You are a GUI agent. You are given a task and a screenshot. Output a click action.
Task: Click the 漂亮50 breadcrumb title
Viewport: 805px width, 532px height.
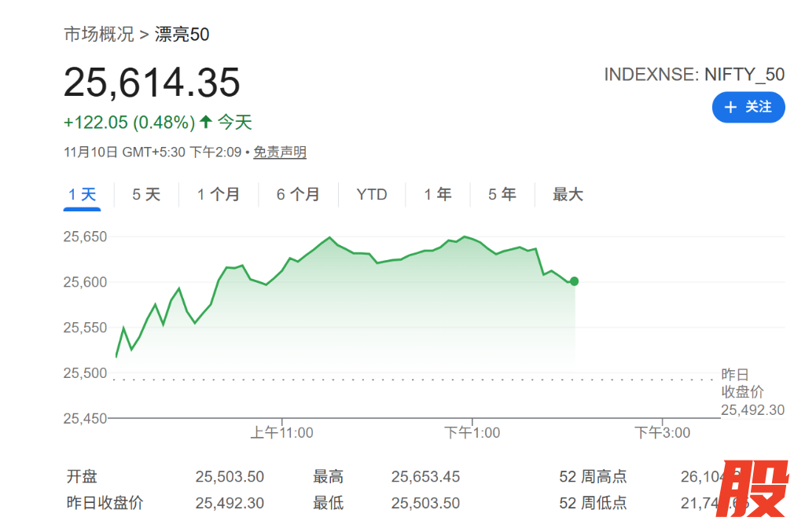point(182,35)
